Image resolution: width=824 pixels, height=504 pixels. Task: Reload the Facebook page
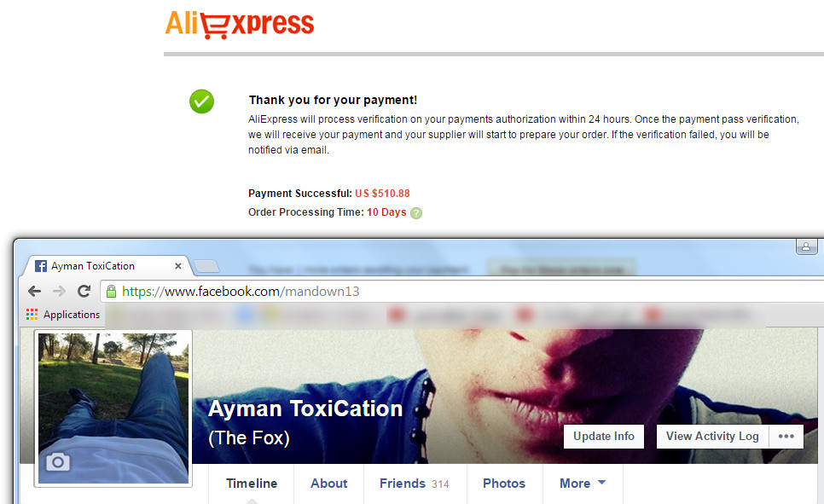(x=84, y=291)
